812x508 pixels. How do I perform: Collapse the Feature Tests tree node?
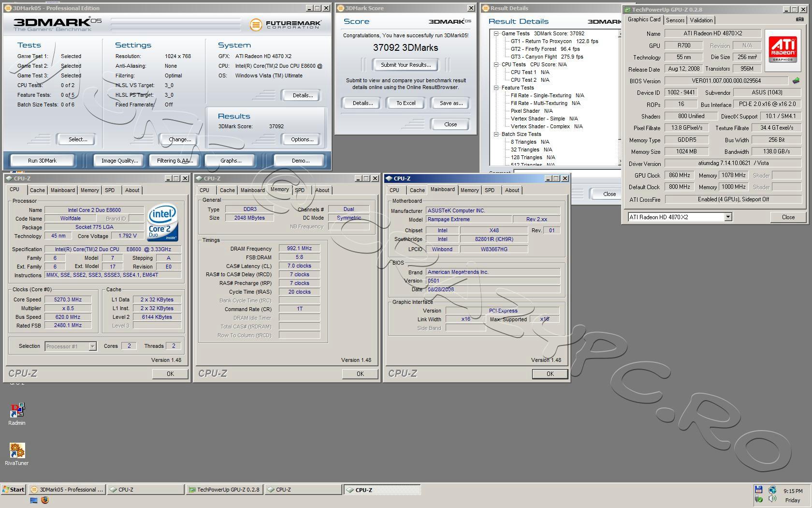pos(496,88)
